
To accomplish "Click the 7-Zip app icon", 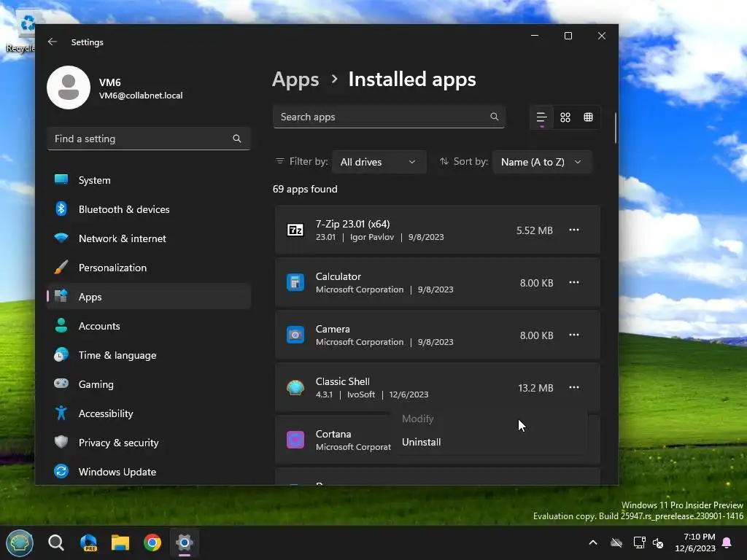I will pyautogui.click(x=295, y=230).
